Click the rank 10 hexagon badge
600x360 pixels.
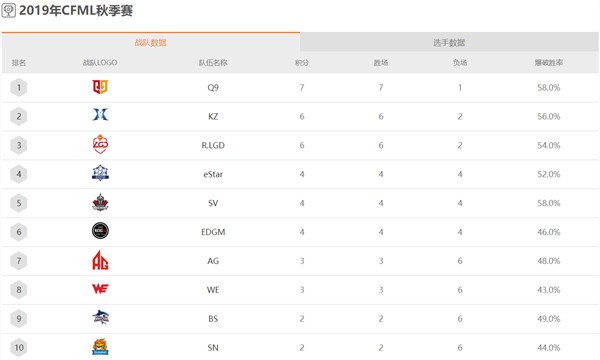(19, 347)
